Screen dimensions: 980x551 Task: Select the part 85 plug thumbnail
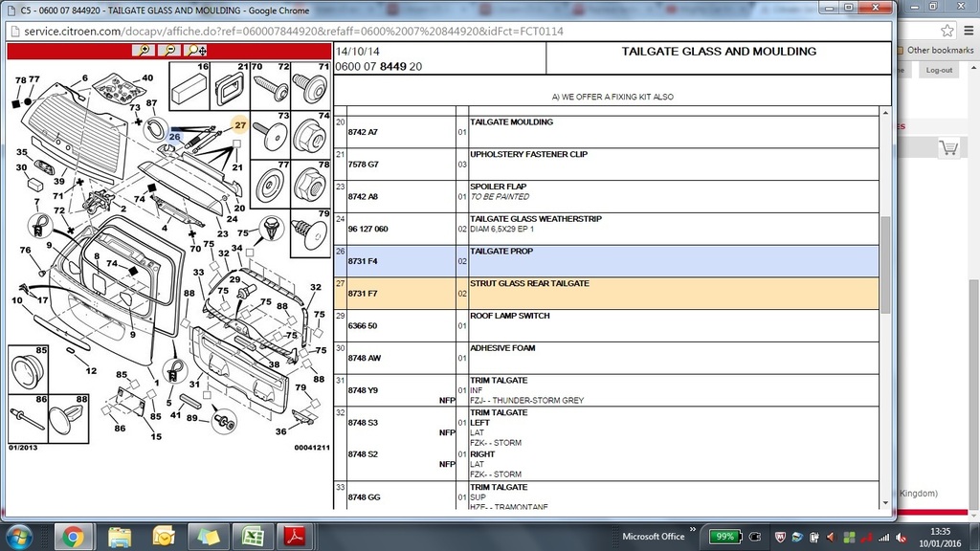tap(28, 369)
